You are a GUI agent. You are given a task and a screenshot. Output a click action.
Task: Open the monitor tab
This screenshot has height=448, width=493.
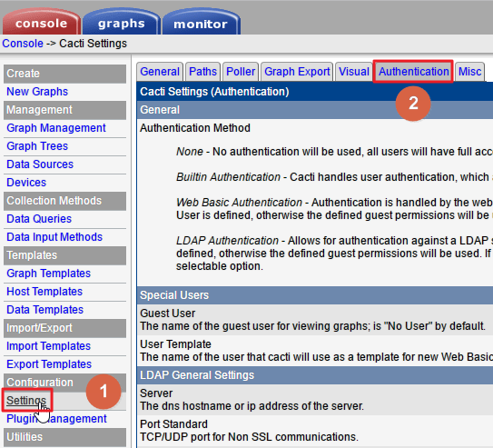[x=201, y=23]
